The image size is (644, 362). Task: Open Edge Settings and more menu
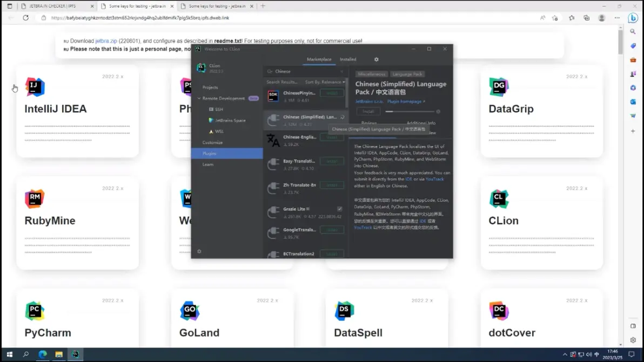pyautogui.click(x=617, y=18)
